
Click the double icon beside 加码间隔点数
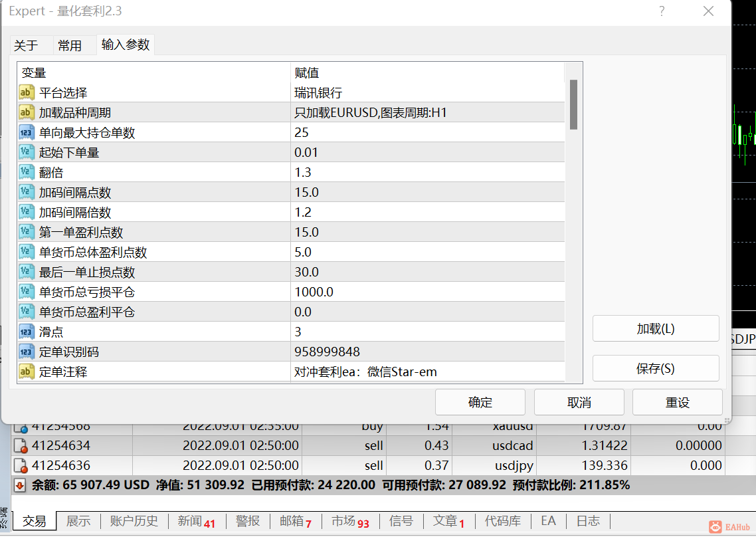[x=27, y=192]
